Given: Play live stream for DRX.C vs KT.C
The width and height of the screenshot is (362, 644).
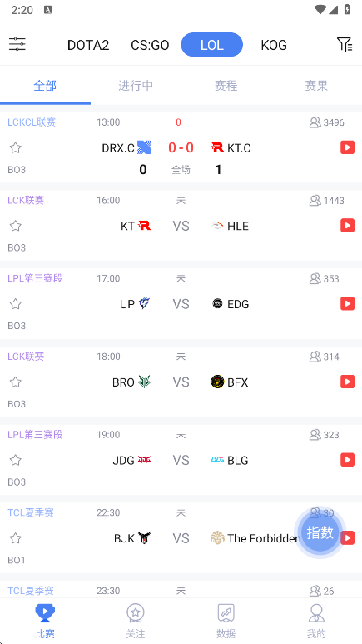Looking at the screenshot, I should pyautogui.click(x=347, y=147).
